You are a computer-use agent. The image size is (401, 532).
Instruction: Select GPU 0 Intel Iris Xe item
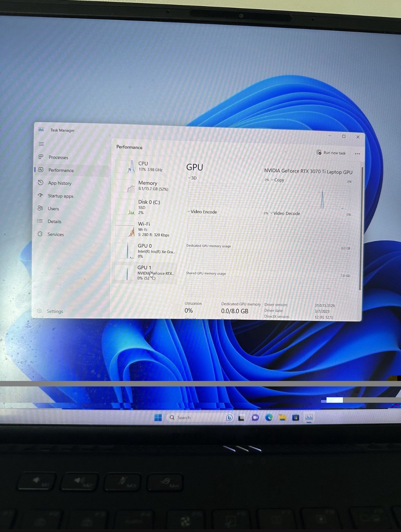pyautogui.click(x=146, y=251)
